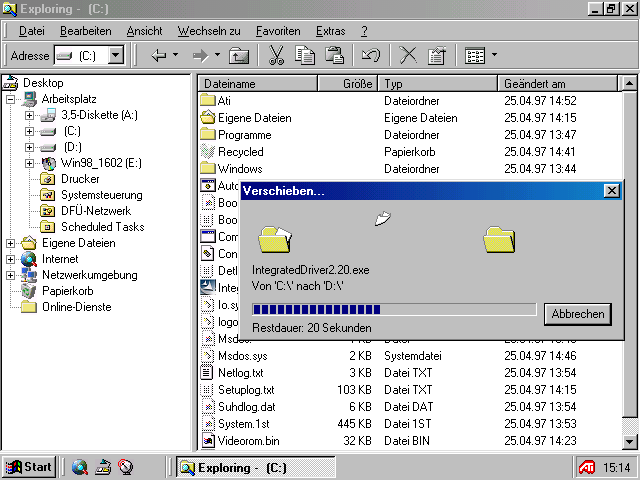The image size is (640, 480).
Task: Go up one folder level icon
Action: point(239,56)
